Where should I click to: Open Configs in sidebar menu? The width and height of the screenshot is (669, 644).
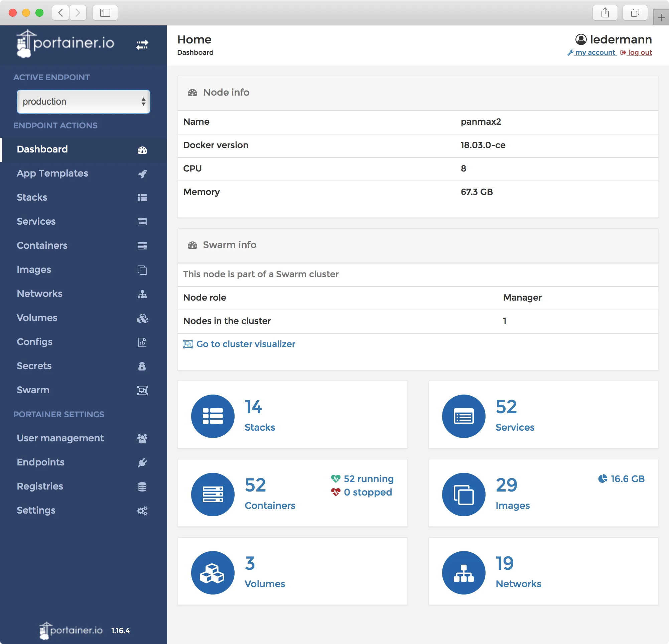click(34, 342)
